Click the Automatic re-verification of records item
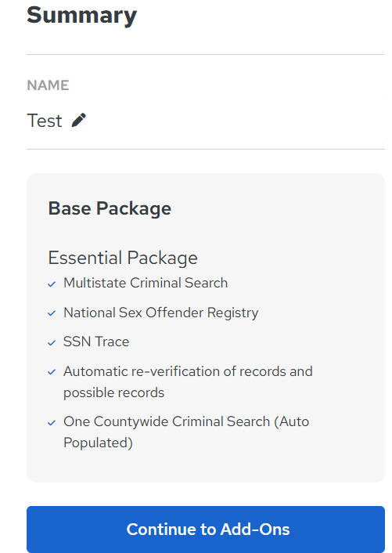Screen dimensions: 392x553 (188, 382)
